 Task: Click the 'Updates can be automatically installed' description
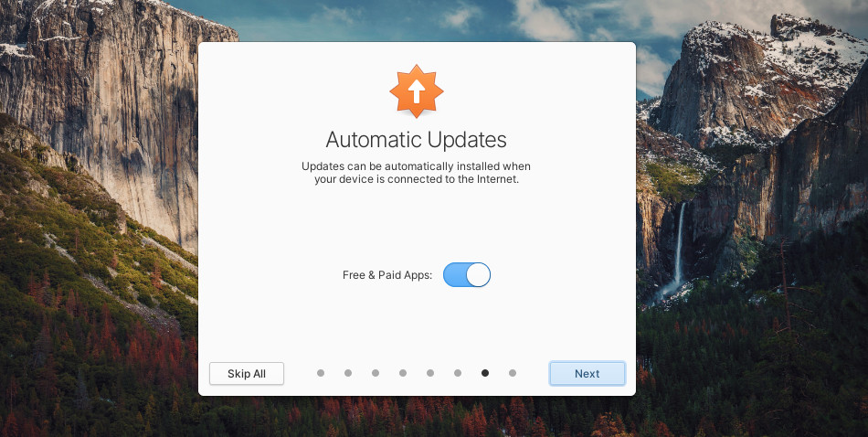(417, 173)
